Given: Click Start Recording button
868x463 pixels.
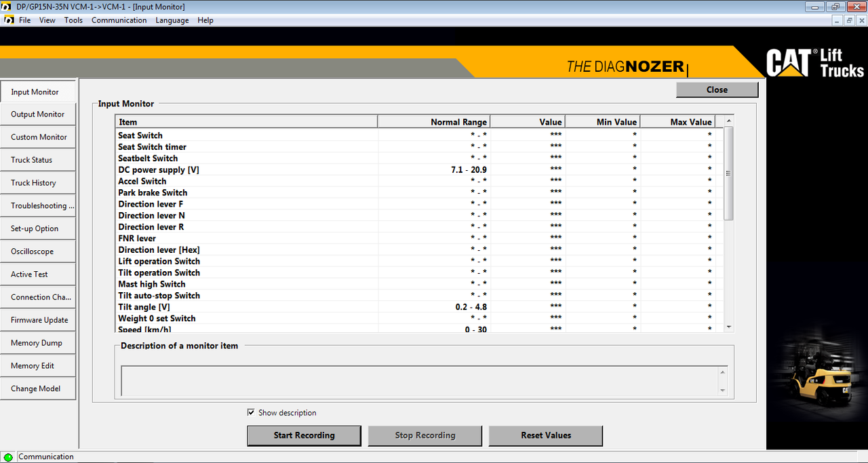Looking at the screenshot, I should tap(304, 435).
